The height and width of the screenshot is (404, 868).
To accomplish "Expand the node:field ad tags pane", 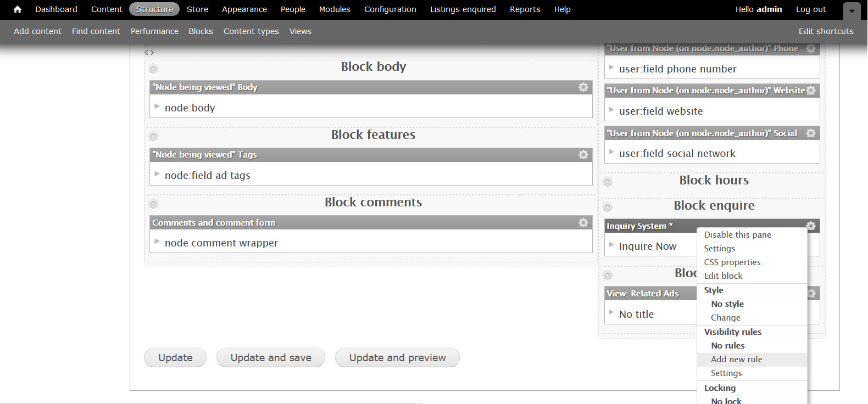I will point(157,174).
